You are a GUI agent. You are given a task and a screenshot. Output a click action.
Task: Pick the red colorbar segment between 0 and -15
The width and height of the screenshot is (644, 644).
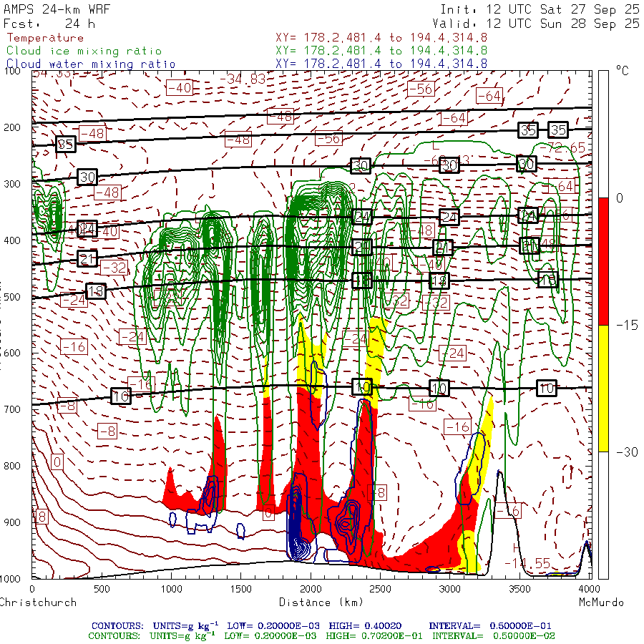click(x=603, y=261)
